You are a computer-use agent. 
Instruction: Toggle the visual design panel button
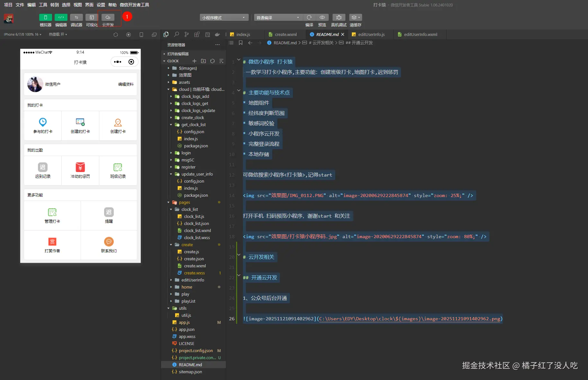[92, 17]
